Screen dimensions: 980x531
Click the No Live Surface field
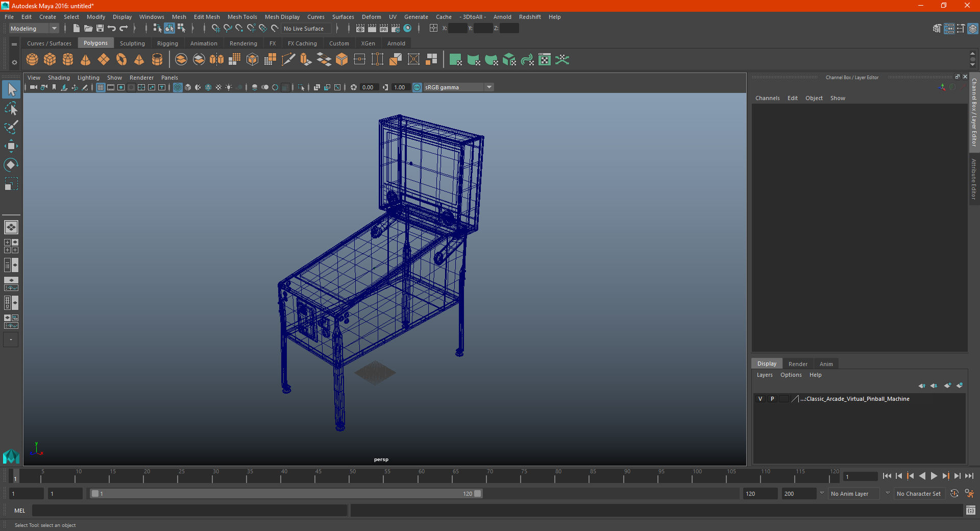pyautogui.click(x=307, y=29)
